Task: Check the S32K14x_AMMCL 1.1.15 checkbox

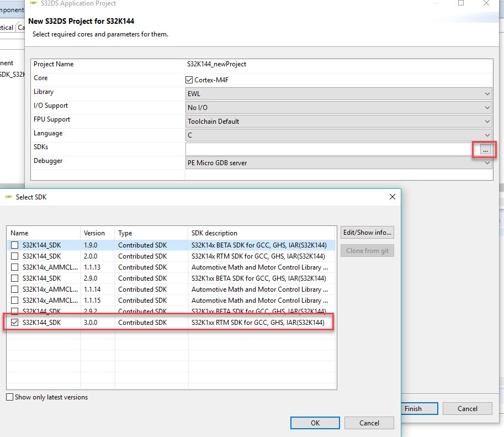Action: [x=14, y=300]
